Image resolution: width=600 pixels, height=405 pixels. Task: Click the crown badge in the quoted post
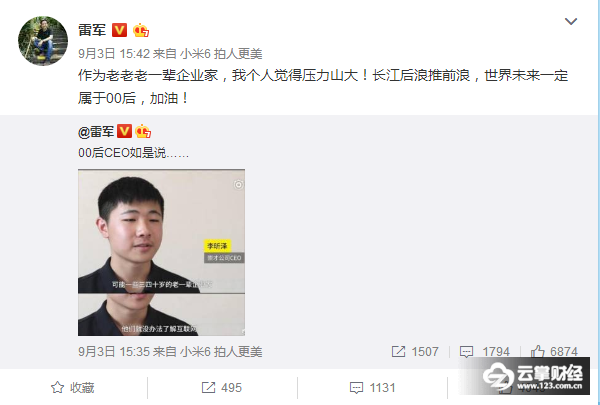coord(143,131)
